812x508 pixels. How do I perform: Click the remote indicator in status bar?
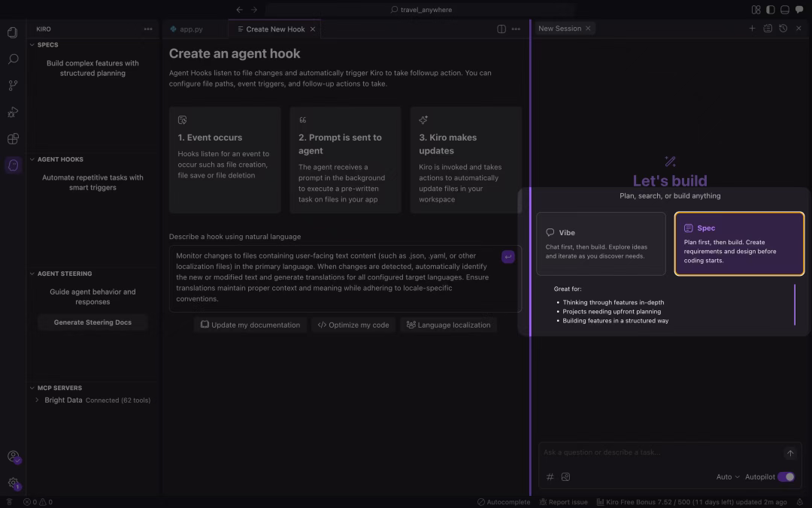(9, 502)
